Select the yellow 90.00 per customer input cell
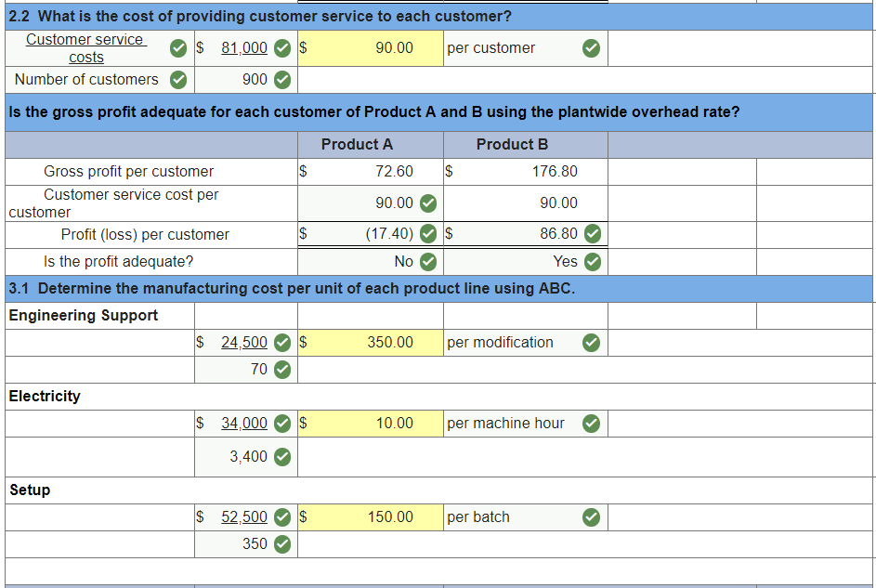Image resolution: width=876 pixels, height=588 pixels. [x=370, y=48]
